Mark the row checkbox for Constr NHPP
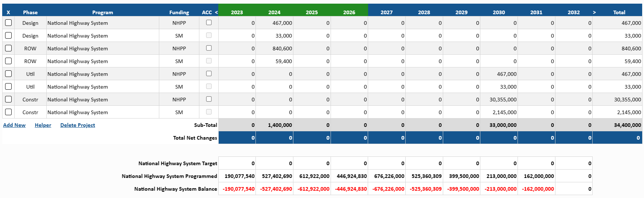 [8, 99]
